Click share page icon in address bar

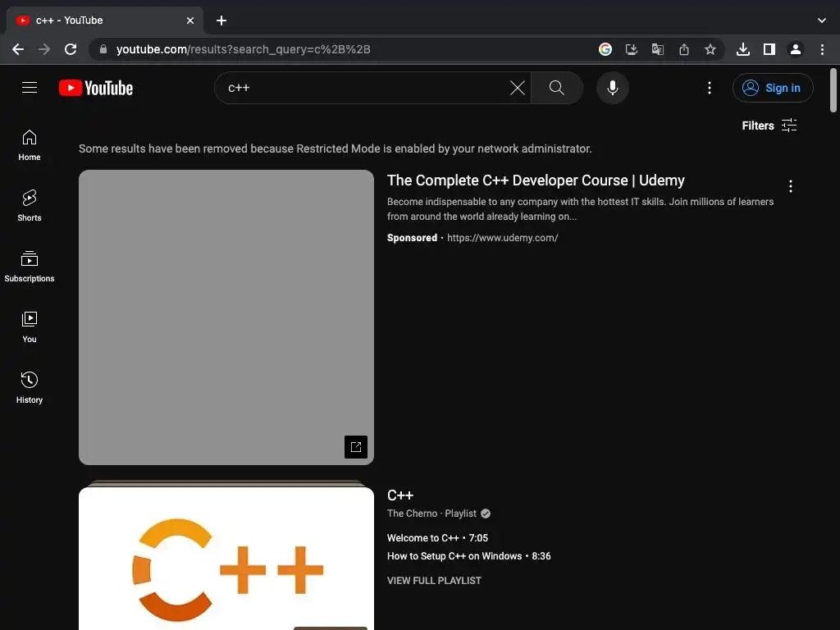pyautogui.click(x=684, y=49)
